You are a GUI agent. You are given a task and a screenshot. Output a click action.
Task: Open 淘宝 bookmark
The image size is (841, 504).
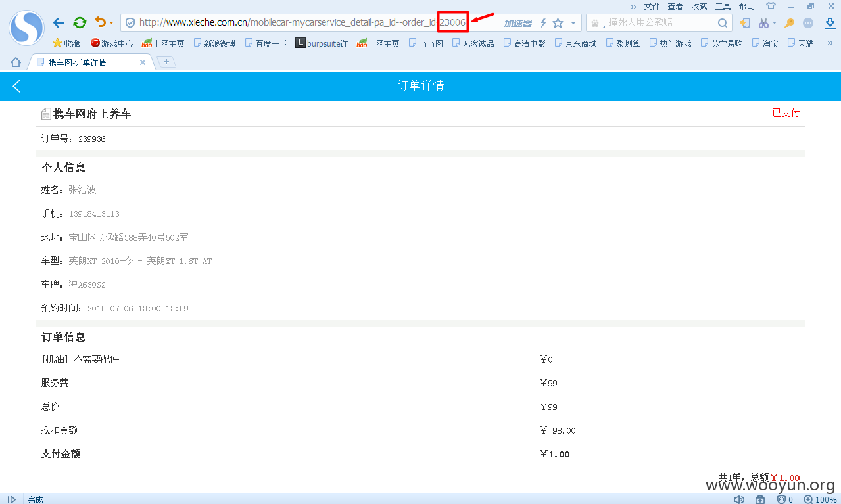(765, 43)
